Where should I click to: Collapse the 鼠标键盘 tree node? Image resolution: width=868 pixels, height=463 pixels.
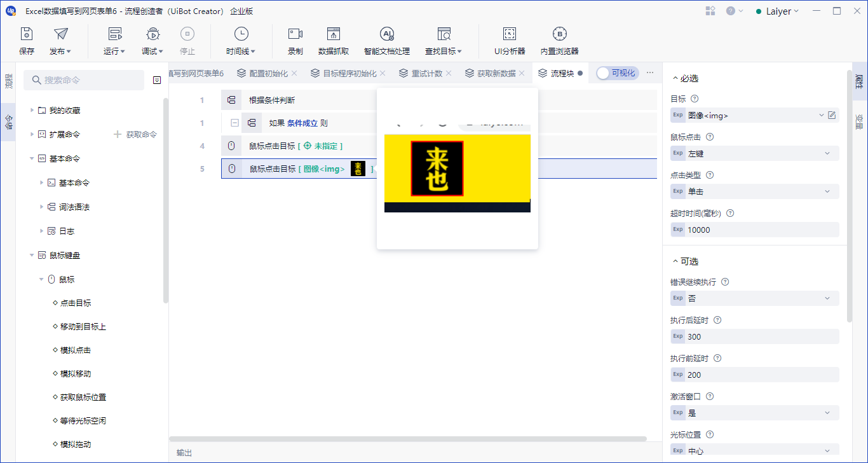click(32, 255)
